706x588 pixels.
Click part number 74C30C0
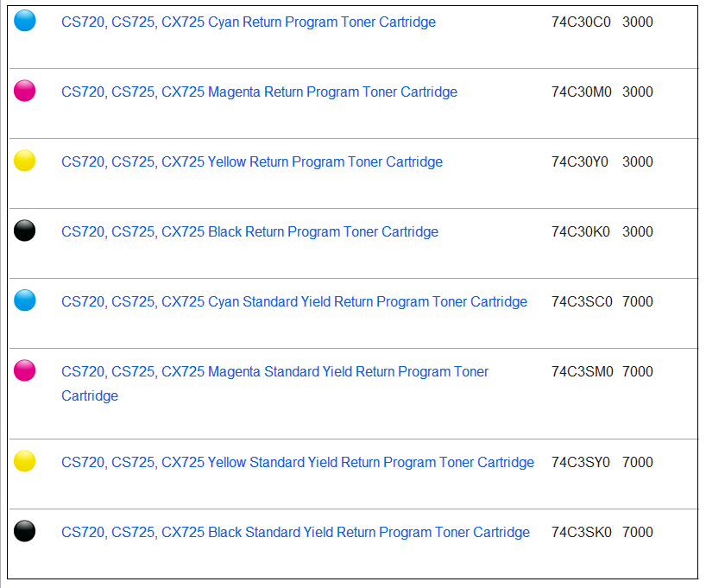coord(581,22)
